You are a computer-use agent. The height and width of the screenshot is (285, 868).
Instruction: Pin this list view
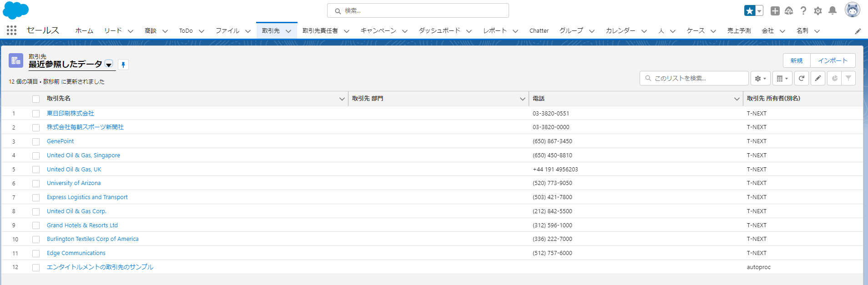[123, 65]
